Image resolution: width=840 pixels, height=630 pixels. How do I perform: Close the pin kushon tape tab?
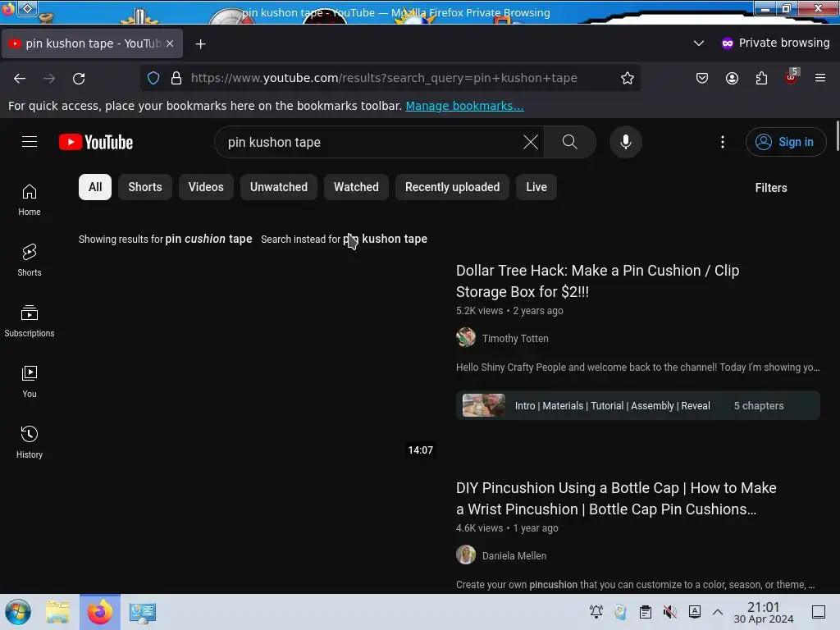click(x=170, y=43)
